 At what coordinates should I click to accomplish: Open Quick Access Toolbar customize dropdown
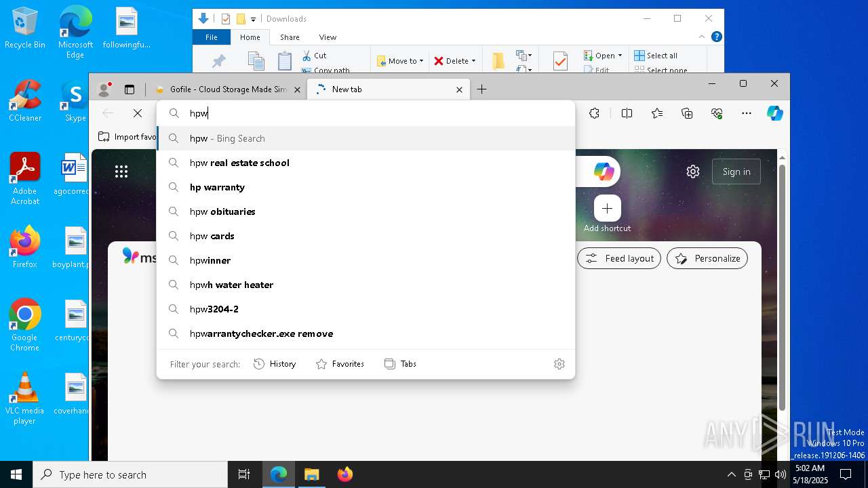(x=253, y=19)
